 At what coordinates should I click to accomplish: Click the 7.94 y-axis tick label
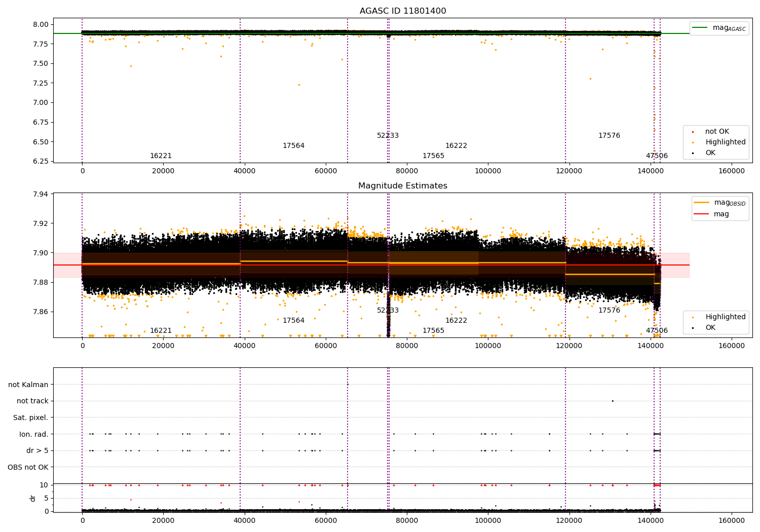click(42, 194)
